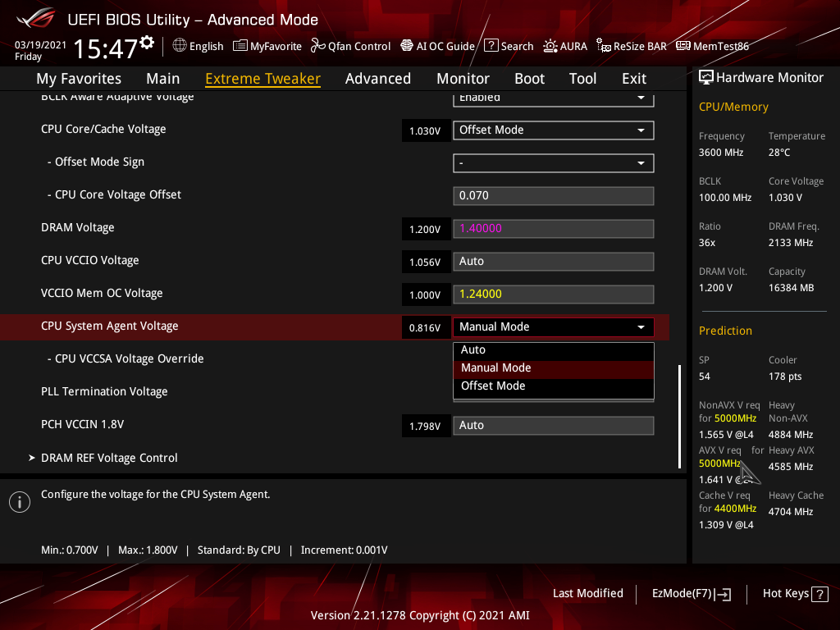Click the EzMode exit arrow icon

(x=724, y=594)
